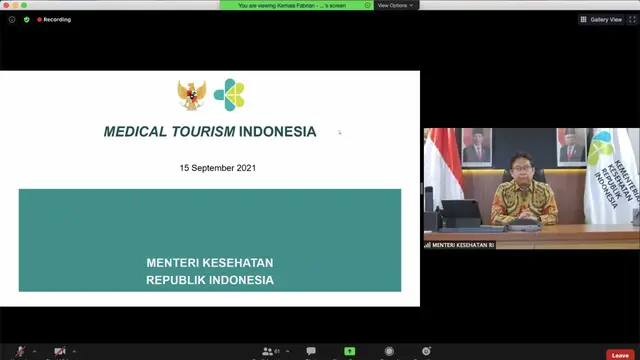Screen dimensions: 640x360
Task: Open the Chat panel icon
Action: pos(311,351)
